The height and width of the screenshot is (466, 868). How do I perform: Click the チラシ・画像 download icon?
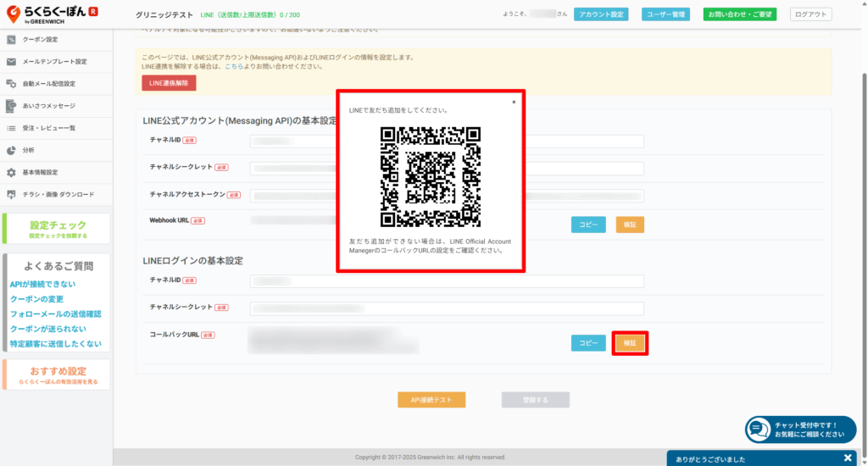pos(11,194)
